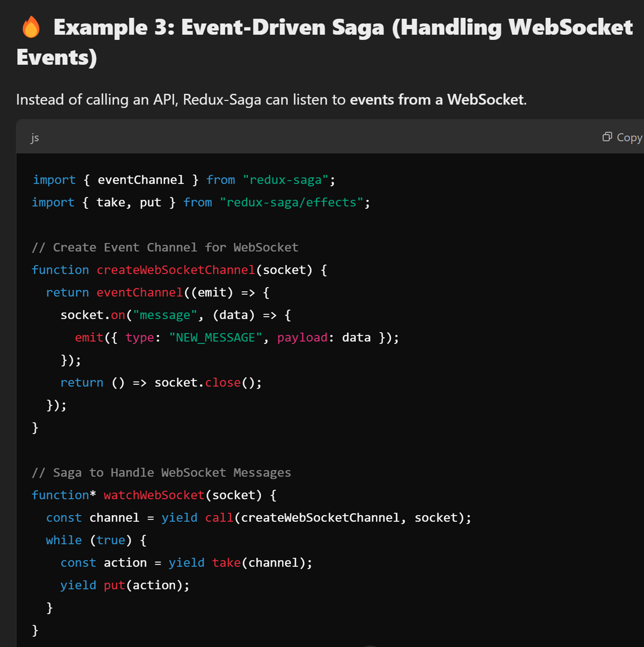This screenshot has width=644, height=647.
Task: Click createWebSocketChannel in the function declaration
Action: (175, 270)
